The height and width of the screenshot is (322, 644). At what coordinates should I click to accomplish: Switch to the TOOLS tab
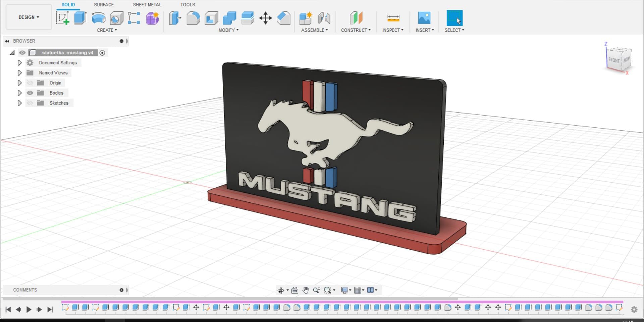pyautogui.click(x=187, y=5)
